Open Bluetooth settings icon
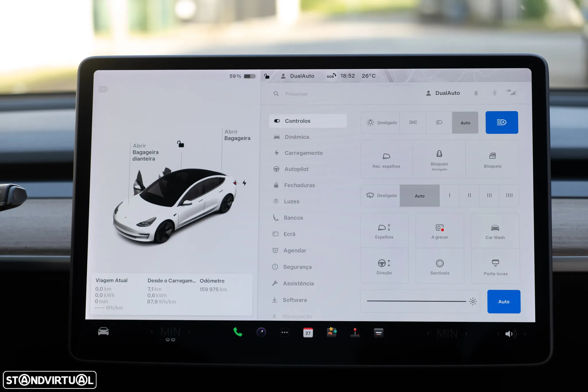Screen dimensions: 588x392 494,93
